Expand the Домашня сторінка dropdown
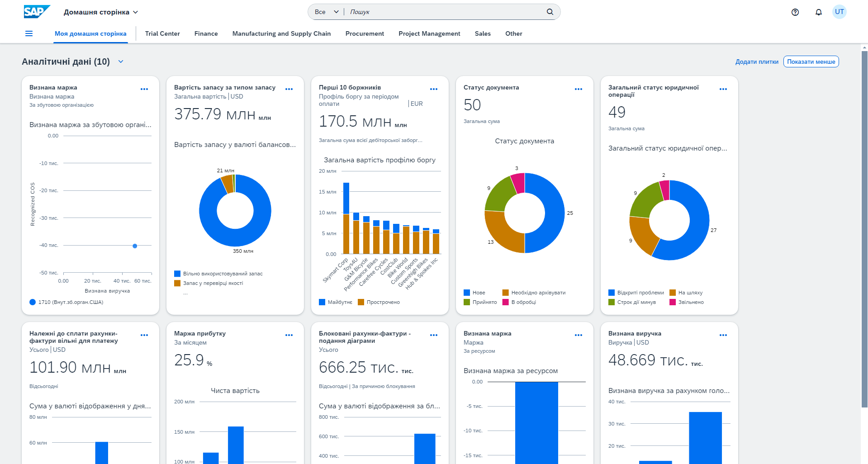This screenshot has height=464, width=868. coord(100,12)
